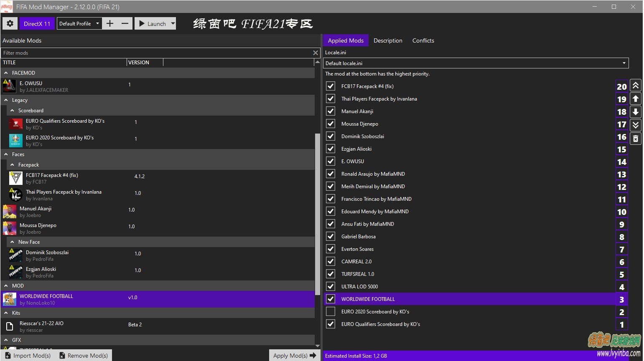
Task: Delete the selected applied mod with trash icon
Action: tap(635, 139)
